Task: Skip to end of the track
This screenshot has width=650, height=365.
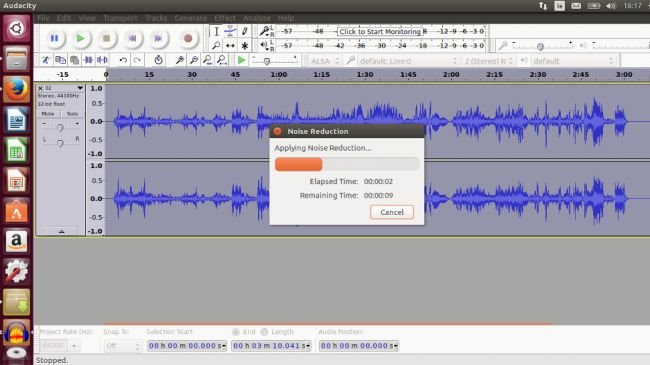Action: [158, 38]
